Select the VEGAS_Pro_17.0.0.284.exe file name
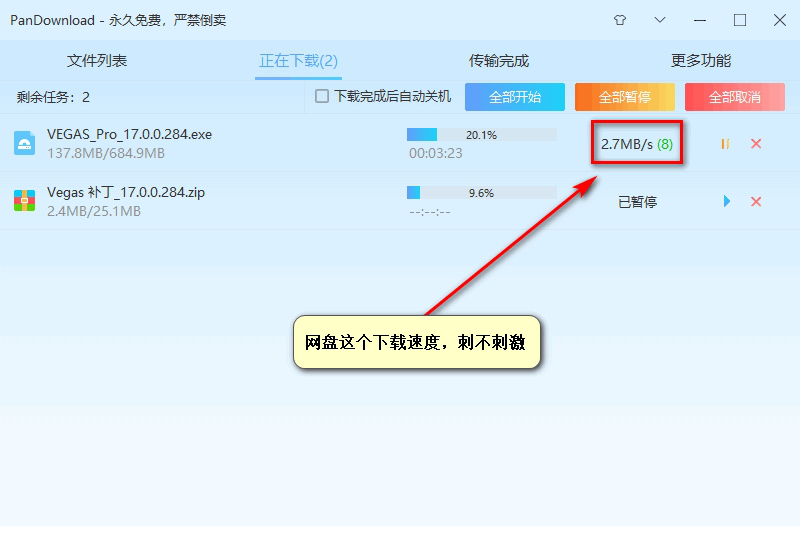Viewport: 800px width, 549px height. tap(130, 134)
